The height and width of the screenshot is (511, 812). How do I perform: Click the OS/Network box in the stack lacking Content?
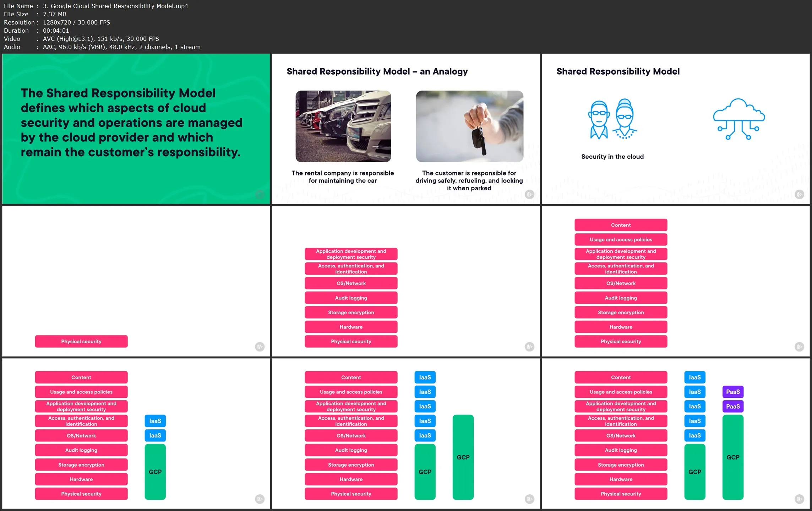click(x=351, y=283)
